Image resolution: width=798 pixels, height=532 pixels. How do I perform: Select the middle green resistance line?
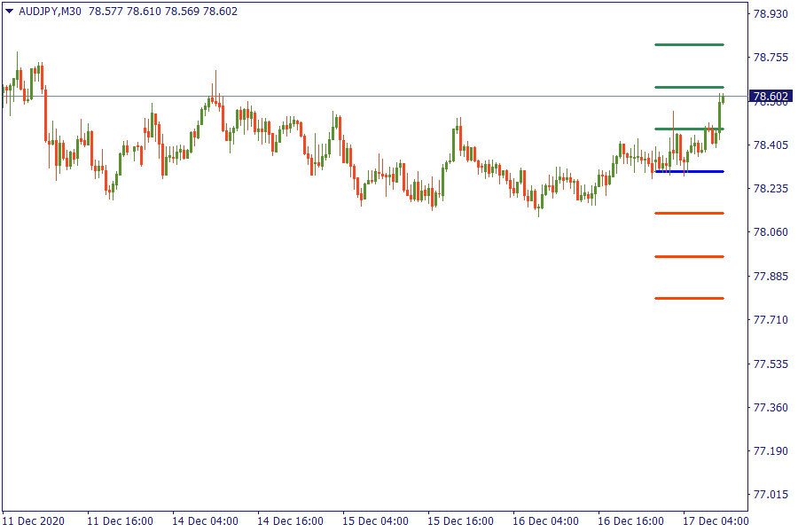point(689,87)
